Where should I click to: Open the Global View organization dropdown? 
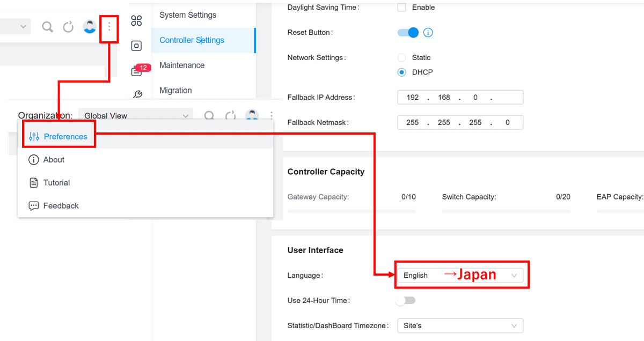click(135, 115)
